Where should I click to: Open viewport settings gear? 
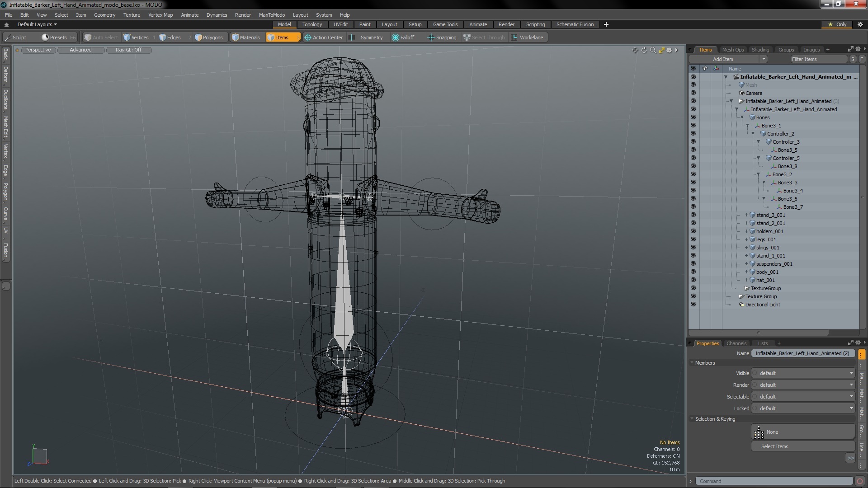pos(670,50)
